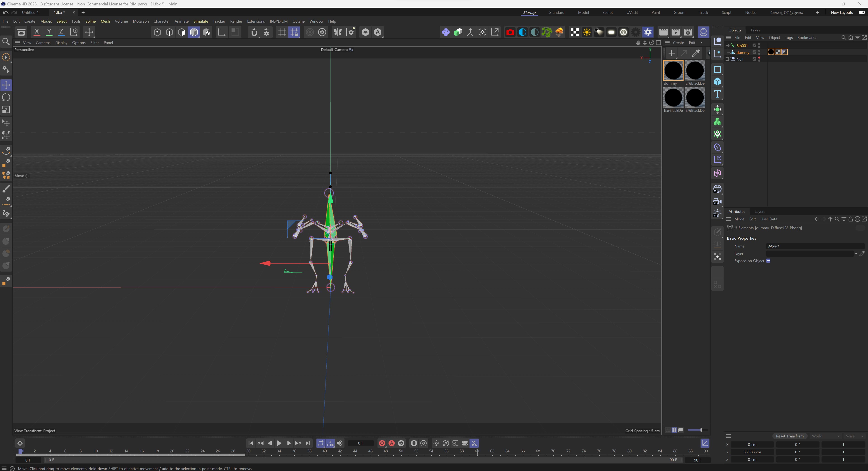This screenshot has height=471, width=868.
Task: Open User Data in Attributes
Action: (769, 219)
